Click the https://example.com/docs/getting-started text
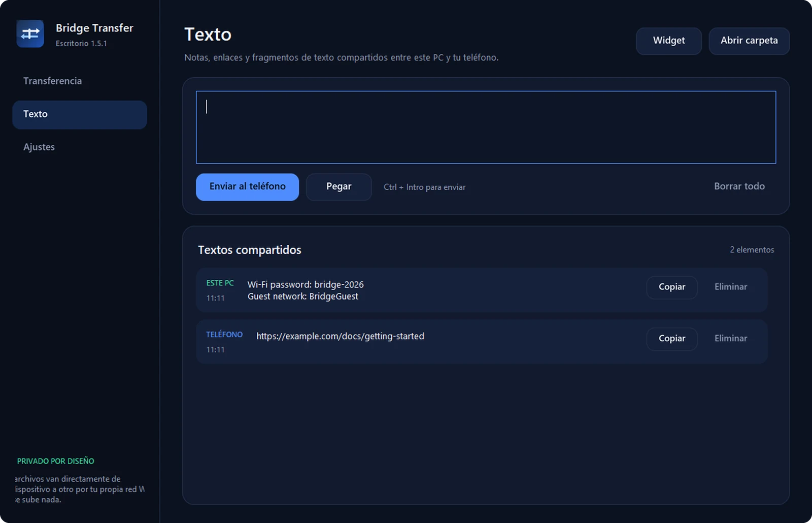This screenshot has height=523, width=812. pyautogui.click(x=340, y=336)
